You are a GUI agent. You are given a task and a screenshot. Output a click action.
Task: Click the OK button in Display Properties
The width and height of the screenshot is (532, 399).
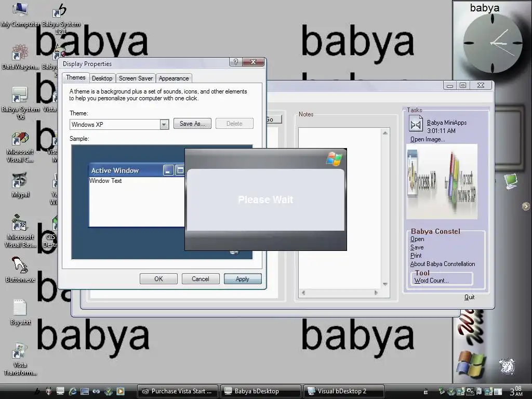coord(158,279)
